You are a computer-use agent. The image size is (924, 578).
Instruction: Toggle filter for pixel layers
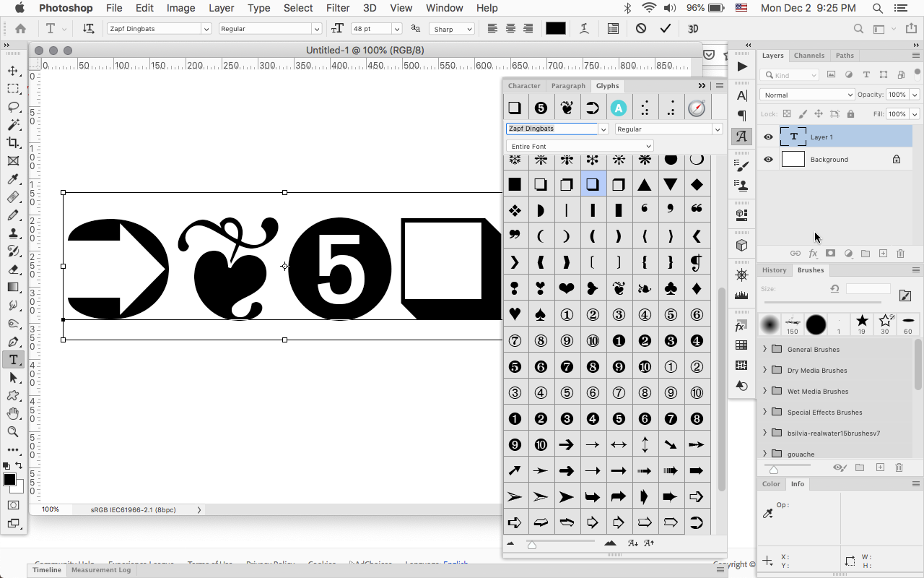[x=832, y=74]
